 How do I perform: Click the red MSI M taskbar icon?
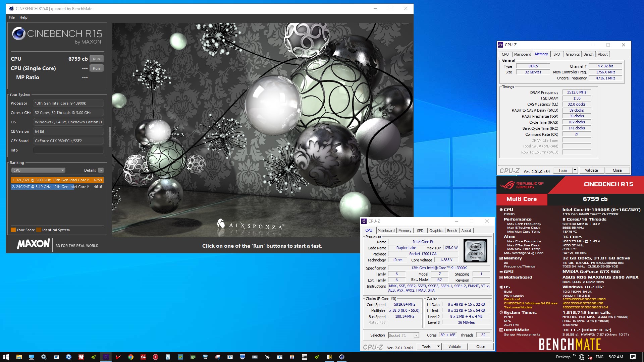(81, 357)
